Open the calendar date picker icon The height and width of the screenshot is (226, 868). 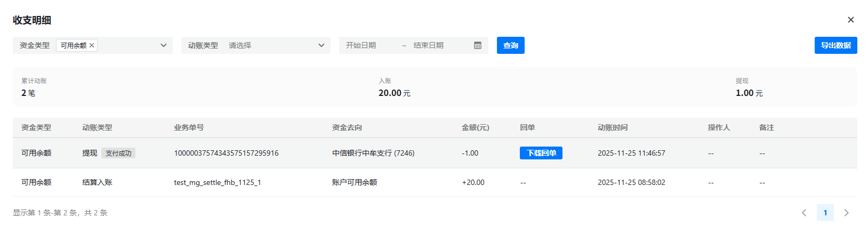[478, 45]
